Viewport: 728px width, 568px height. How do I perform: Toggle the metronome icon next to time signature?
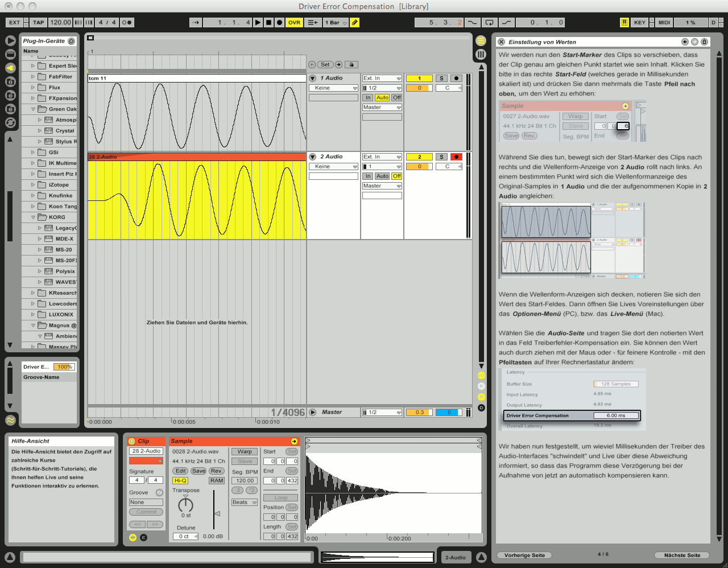tap(127, 23)
